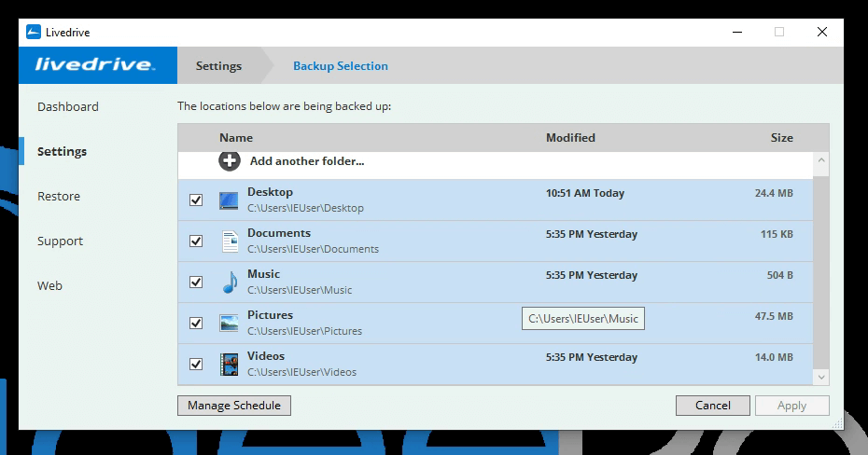Screen dimensions: 868x455
Task: Uncheck the Desktop backup checkbox
Action: click(x=196, y=200)
